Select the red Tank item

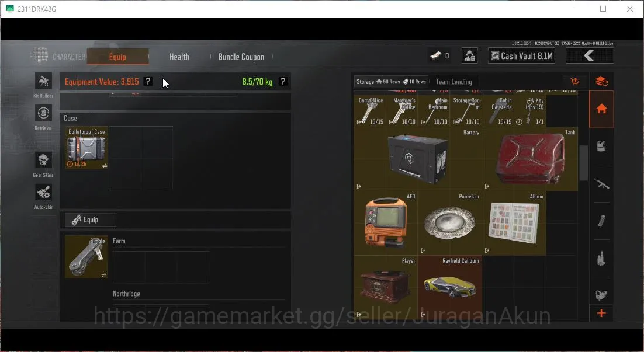[x=530, y=159]
